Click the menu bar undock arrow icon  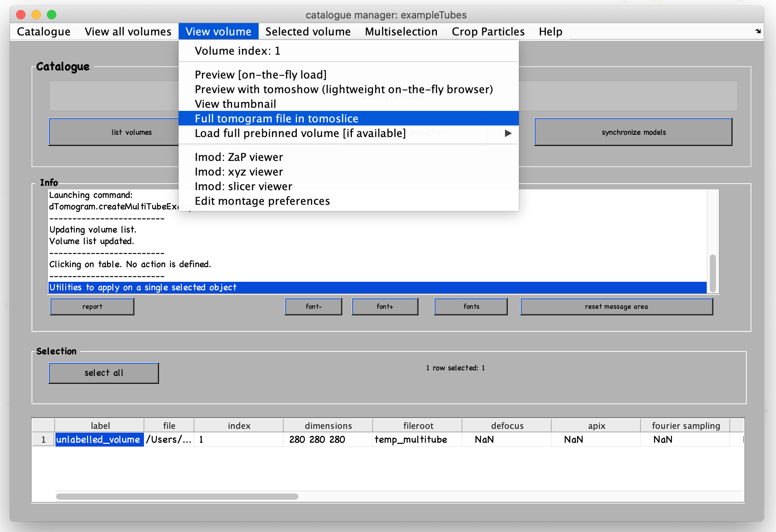click(758, 31)
